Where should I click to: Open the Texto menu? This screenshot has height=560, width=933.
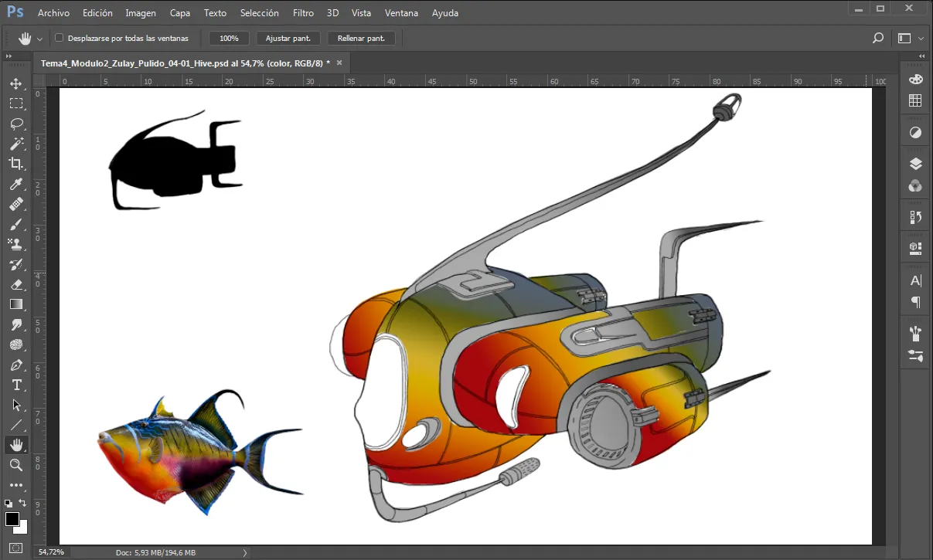(x=216, y=13)
